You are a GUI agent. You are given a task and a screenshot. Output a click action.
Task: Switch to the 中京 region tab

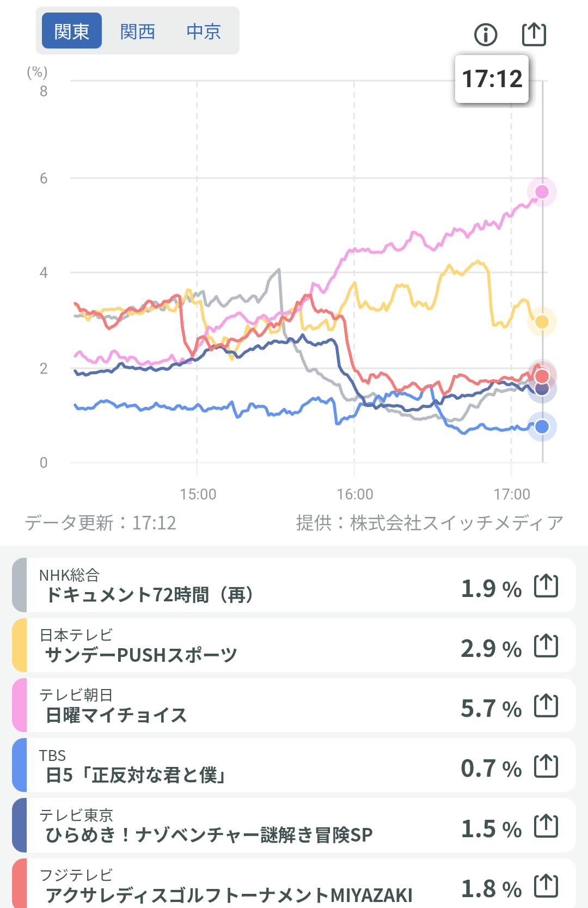tap(204, 32)
